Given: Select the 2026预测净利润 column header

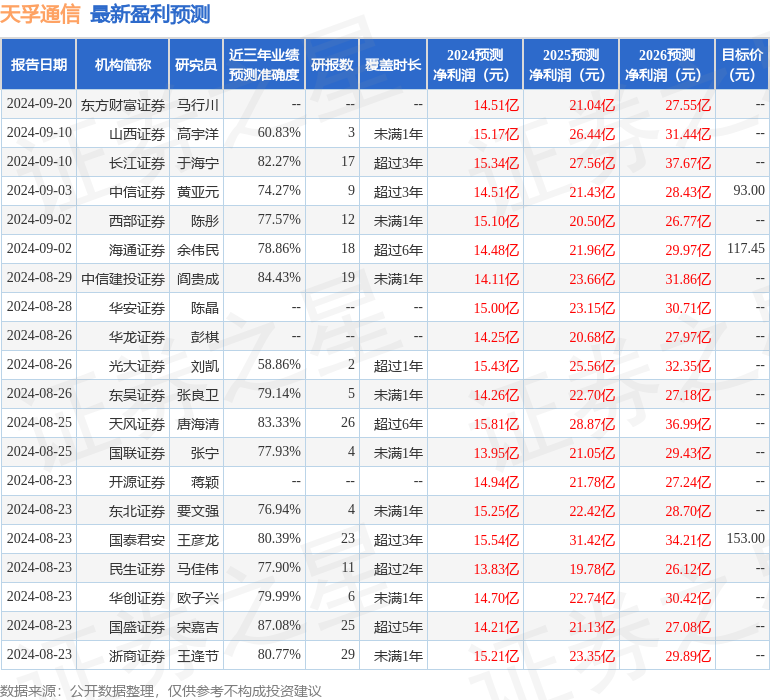Looking at the screenshot, I should [x=667, y=65].
